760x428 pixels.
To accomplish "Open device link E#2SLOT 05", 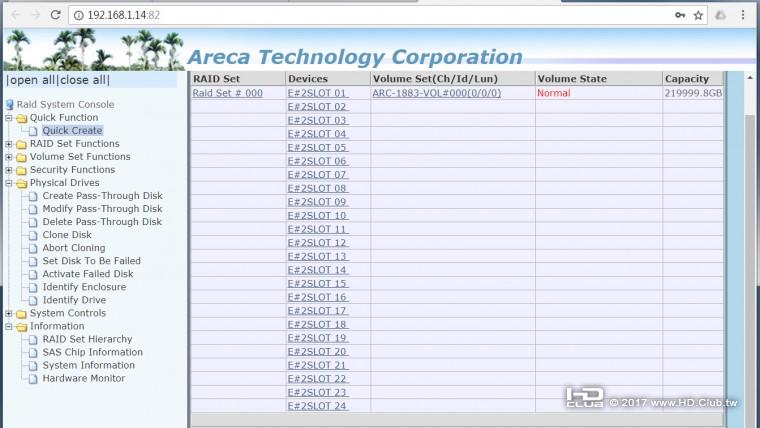I will [x=317, y=147].
